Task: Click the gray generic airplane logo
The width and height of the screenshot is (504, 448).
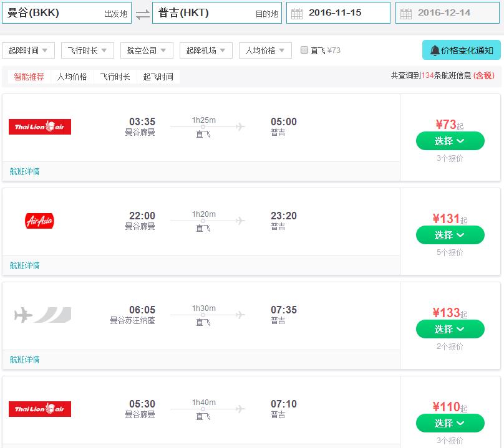Action: click(42, 315)
